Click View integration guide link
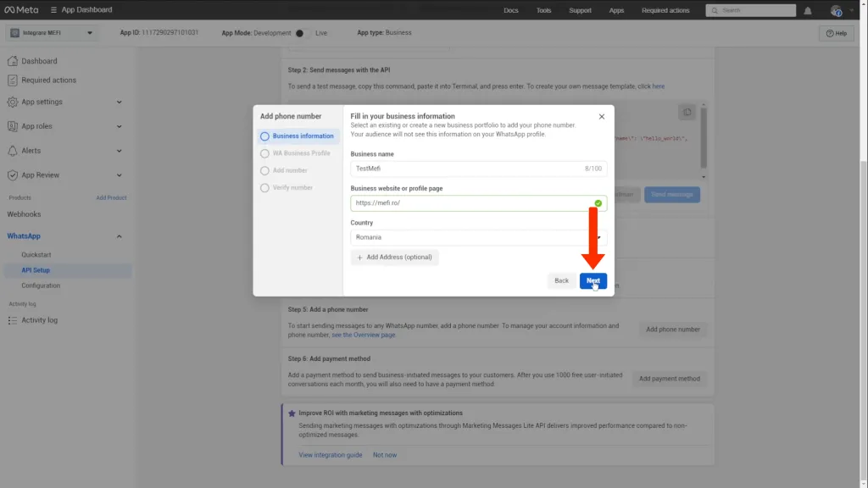This screenshot has width=868, height=488. point(331,455)
